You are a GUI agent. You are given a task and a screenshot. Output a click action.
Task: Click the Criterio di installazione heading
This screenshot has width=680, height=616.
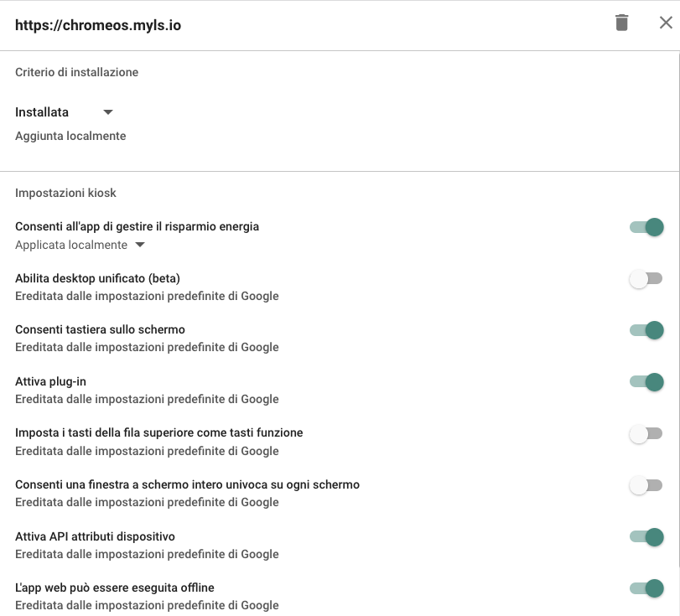pyautogui.click(x=77, y=72)
